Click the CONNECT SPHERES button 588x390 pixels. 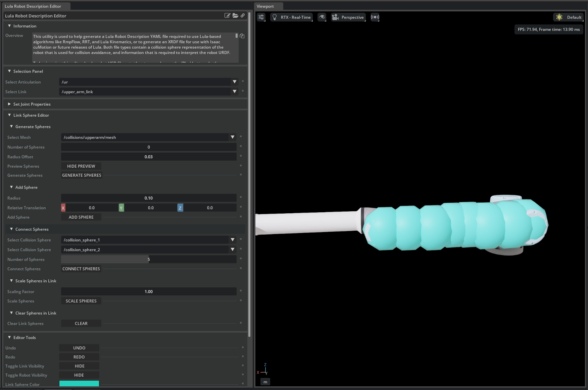[x=81, y=269]
